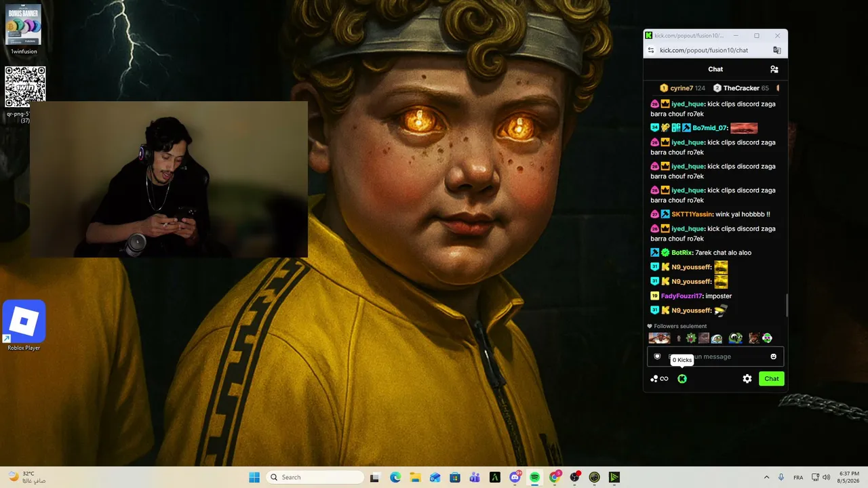This screenshot has width=868, height=488.
Task: Click the taskbar Search box
Action: [315, 477]
